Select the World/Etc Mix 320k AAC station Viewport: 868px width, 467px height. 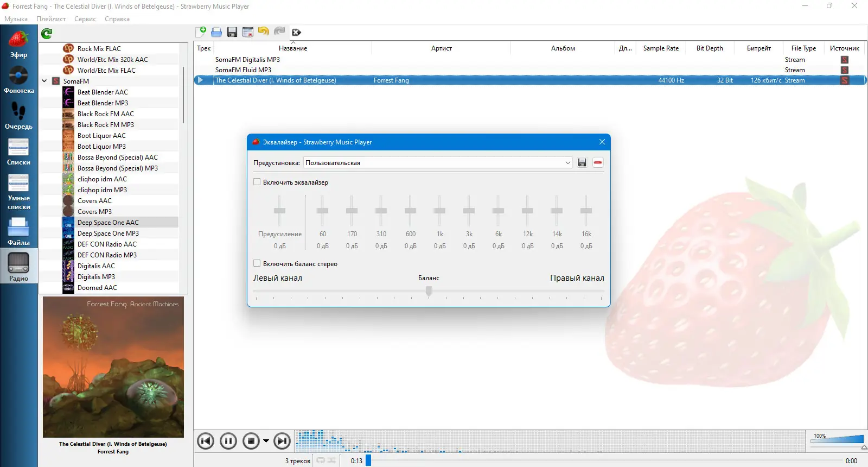click(x=113, y=60)
